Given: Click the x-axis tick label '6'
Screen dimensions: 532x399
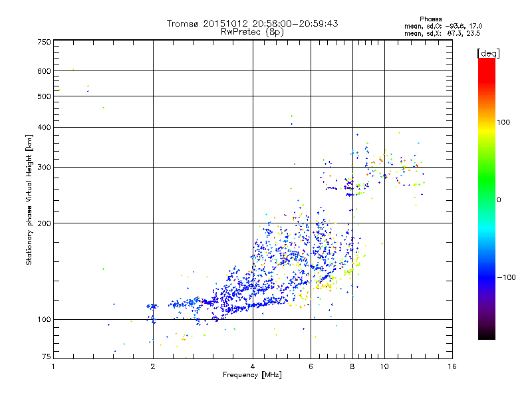Looking at the screenshot, I should point(311,366).
